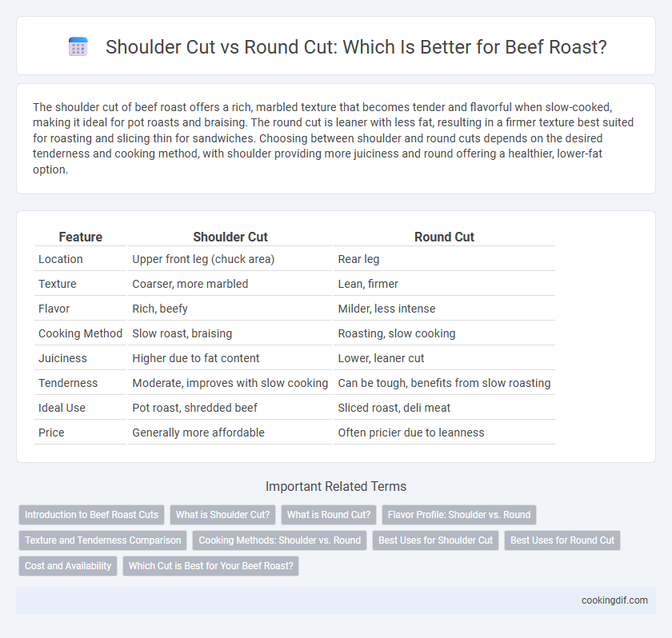This screenshot has width=672, height=638.
Task: Click the Price row label
Action: (x=51, y=433)
